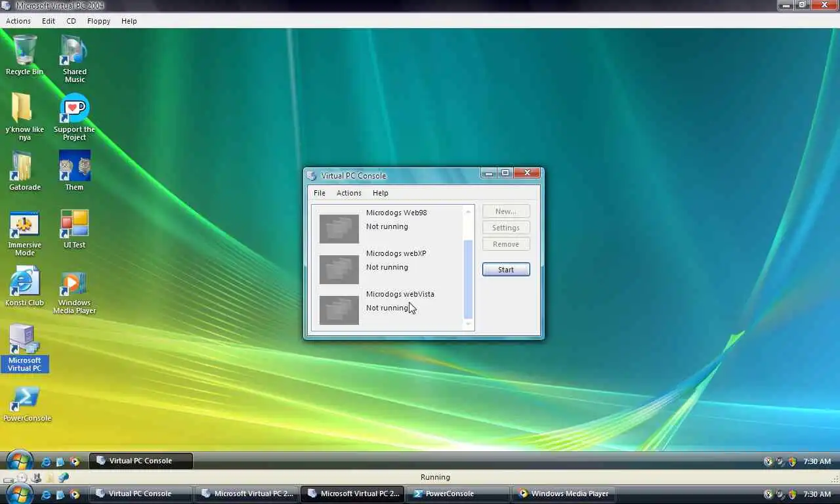The image size is (840, 504).
Task: Click the 'Running' text in the status bar
Action: (x=435, y=477)
